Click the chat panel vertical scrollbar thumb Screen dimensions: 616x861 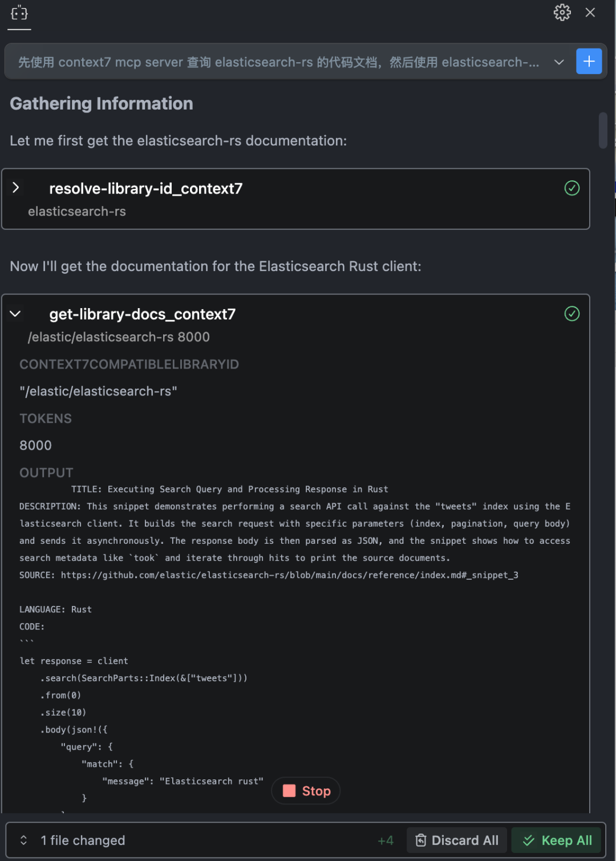pyautogui.click(x=603, y=130)
